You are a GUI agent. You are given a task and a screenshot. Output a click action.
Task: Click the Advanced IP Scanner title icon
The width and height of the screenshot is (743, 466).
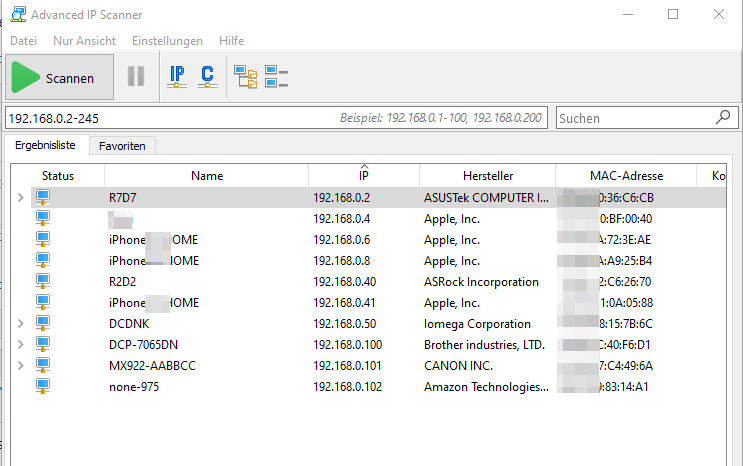pos(18,14)
